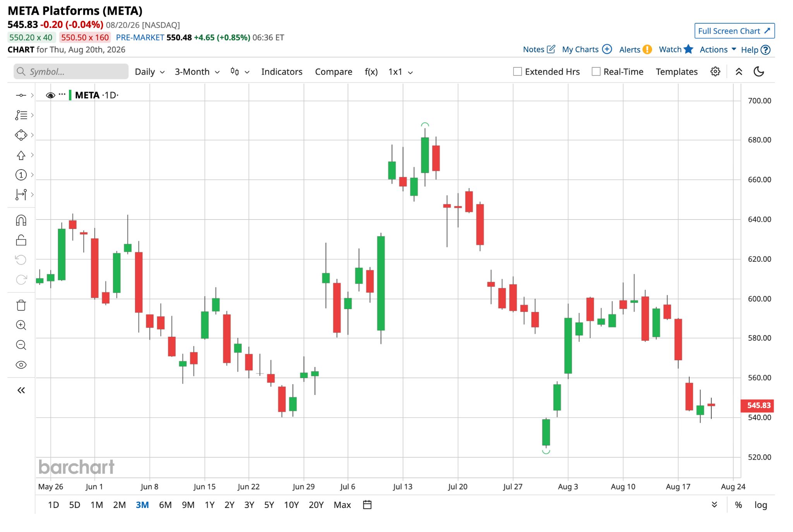Select the 6M time range
Screen dimensions: 793x532
(165, 505)
